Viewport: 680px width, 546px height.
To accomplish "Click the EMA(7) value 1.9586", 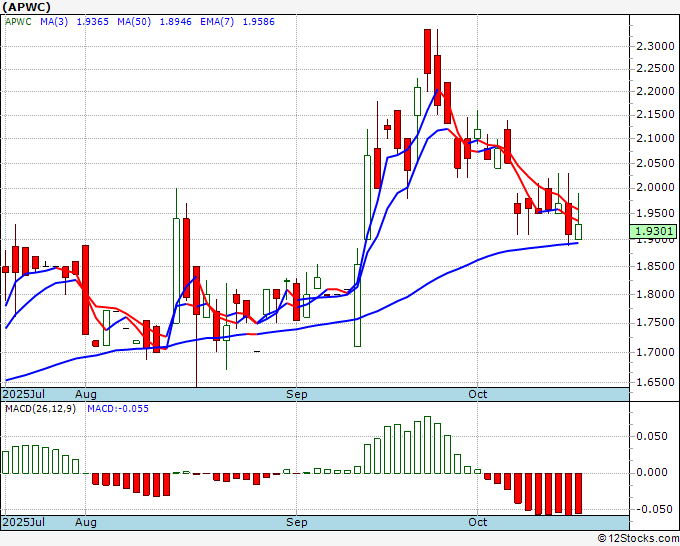I will click(x=258, y=22).
